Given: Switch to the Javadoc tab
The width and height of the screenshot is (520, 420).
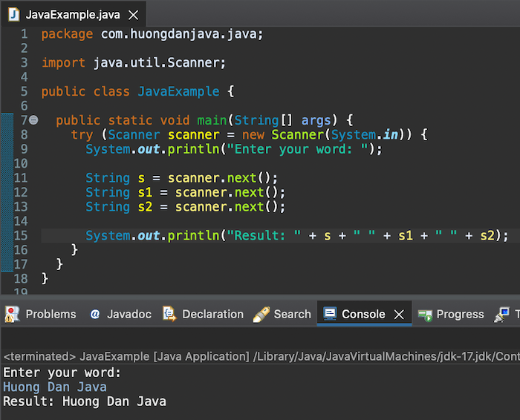Looking at the screenshot, I should pos(120,314).
